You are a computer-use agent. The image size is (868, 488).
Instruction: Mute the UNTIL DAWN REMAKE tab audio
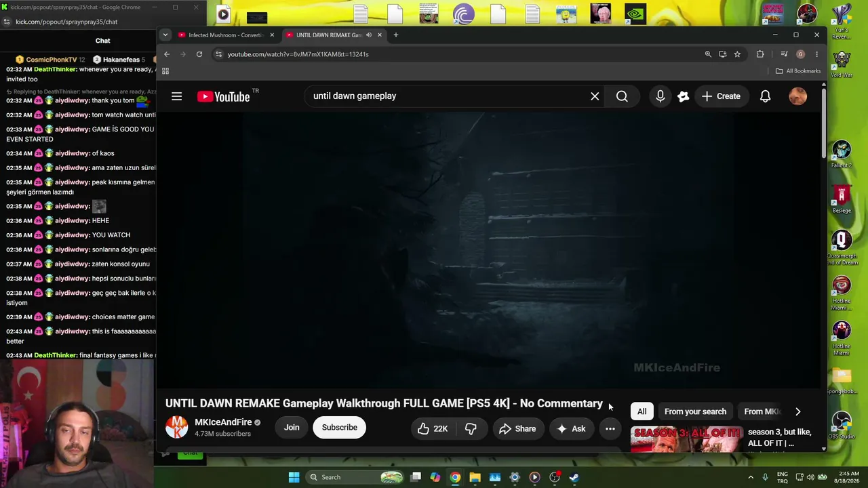point(369,35)
